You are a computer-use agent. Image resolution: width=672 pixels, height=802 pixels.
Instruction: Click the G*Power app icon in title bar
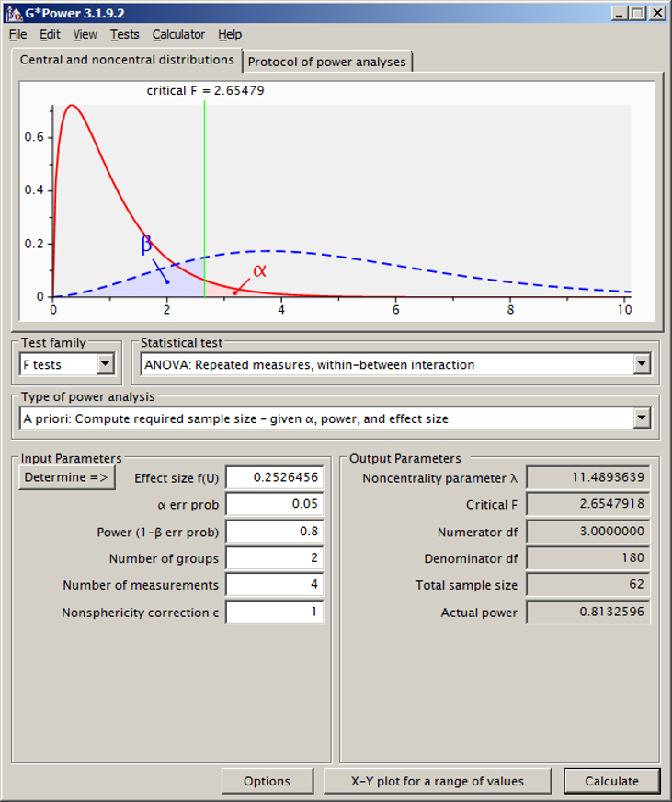[x=14, y=14]
